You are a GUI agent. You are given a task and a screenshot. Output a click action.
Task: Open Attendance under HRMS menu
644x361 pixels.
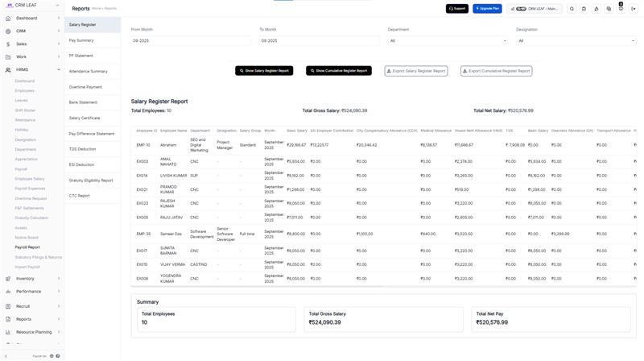25,120
